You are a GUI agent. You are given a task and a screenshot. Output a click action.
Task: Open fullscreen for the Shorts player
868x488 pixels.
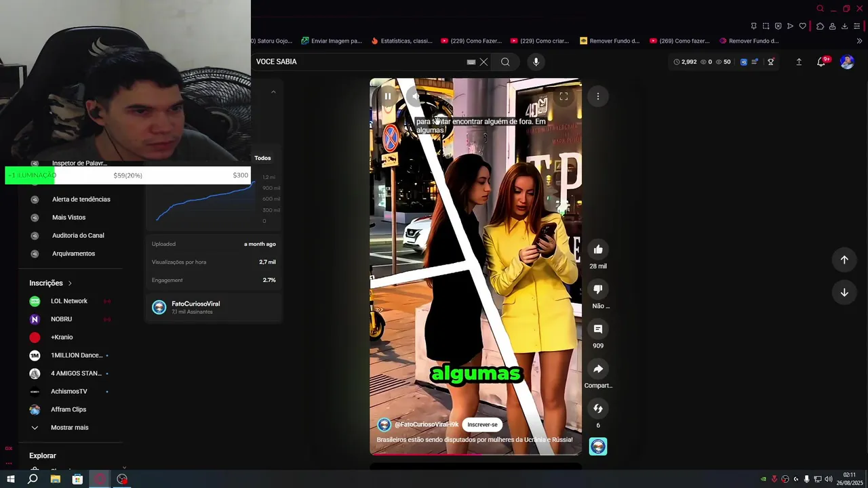(x=564, y=96)
